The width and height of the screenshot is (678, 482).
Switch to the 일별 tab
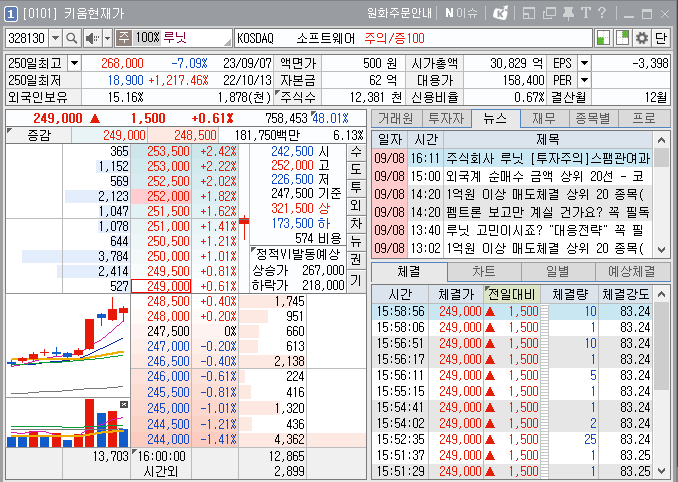point(558,271)
